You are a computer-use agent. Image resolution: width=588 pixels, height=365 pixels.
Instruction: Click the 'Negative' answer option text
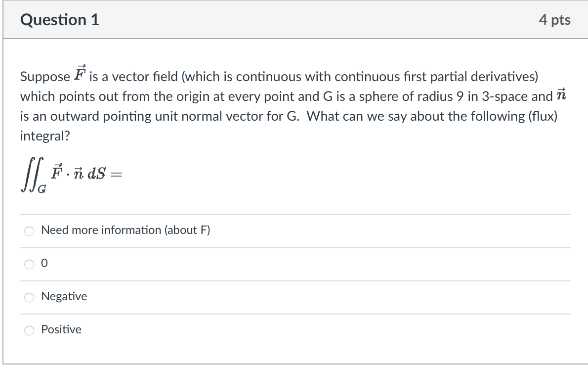pyautogui.click(x=64, y=296)
